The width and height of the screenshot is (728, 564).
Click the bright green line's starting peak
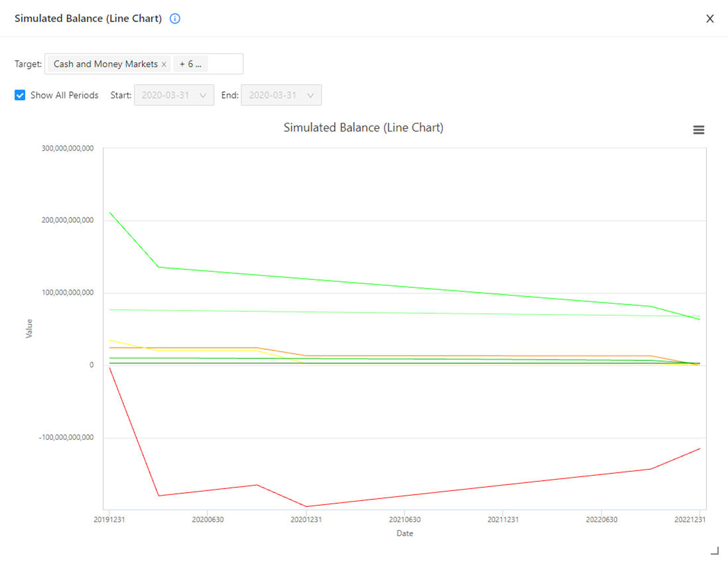110,212
